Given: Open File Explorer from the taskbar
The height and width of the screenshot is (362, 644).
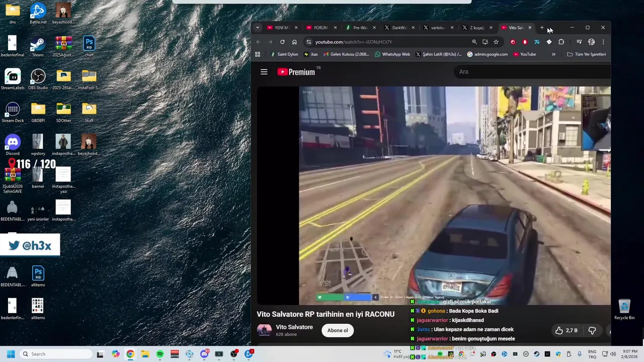Looking at the screenshot, I should pos(145,354).
